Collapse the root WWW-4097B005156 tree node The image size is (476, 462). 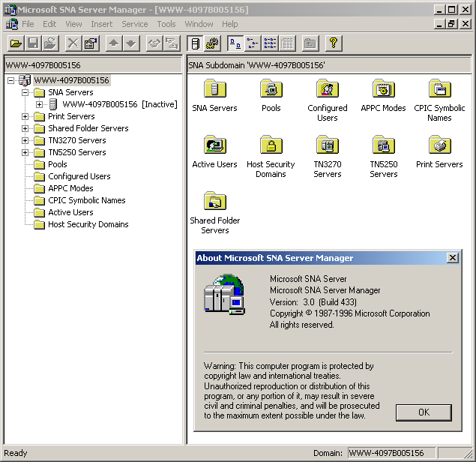point(11,80)
